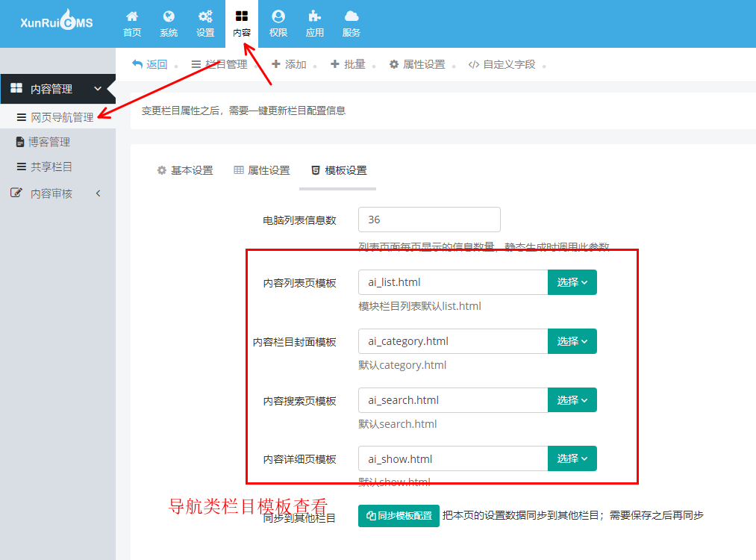This screenshot has width=756, height=560.
Task: Switch to the 基本设置 tab
Action: pos(185,169)
